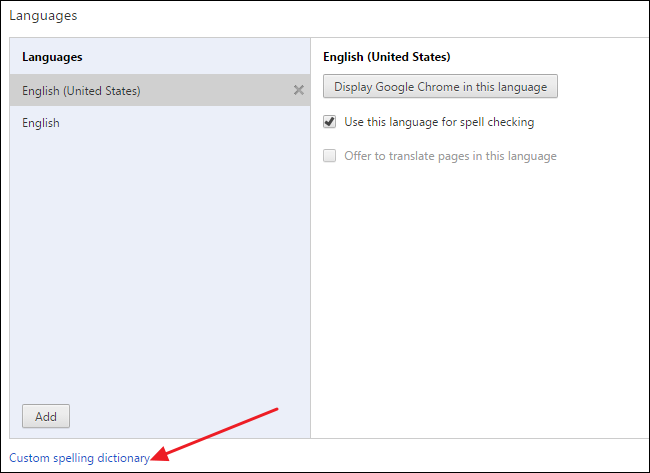Remove English (United States) with the X icon
This screenshot has width=650, height=473.
pos(298,90)
